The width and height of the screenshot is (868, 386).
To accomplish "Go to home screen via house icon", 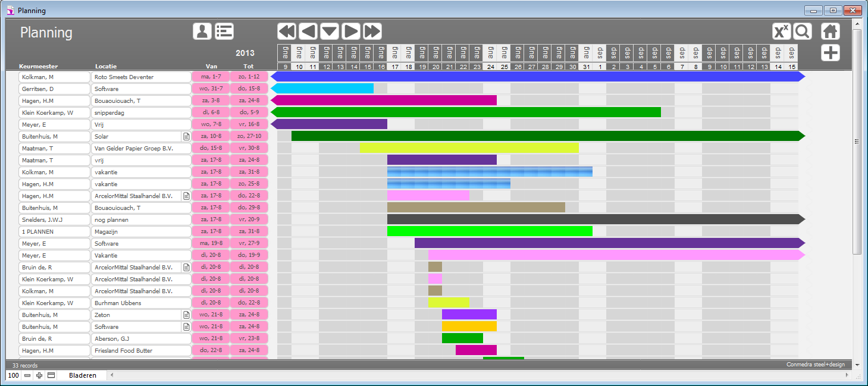I will click(x=831, y=32).
